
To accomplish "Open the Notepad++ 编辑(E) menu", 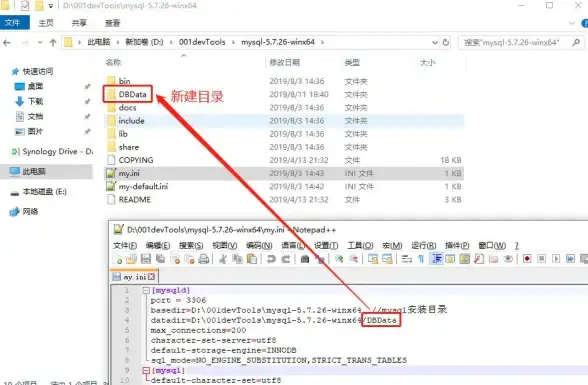I will pyautogui.click(x=158, y=246).
